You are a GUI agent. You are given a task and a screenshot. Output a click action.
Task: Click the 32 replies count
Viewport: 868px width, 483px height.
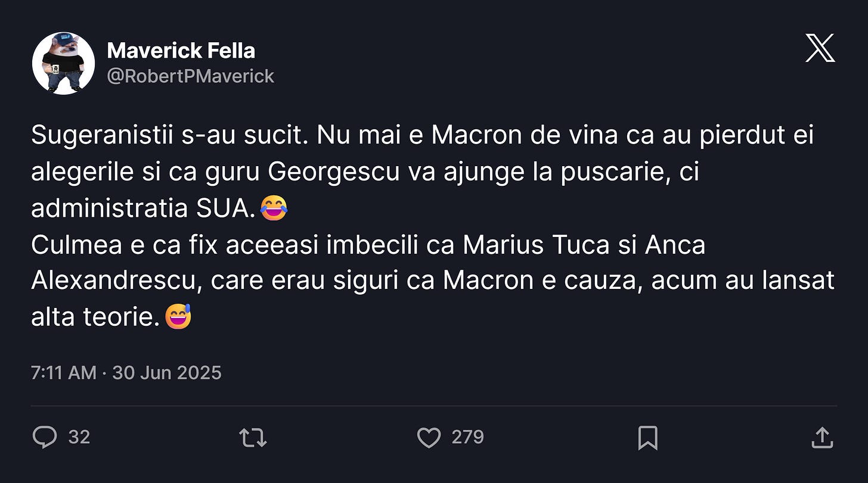79,438
